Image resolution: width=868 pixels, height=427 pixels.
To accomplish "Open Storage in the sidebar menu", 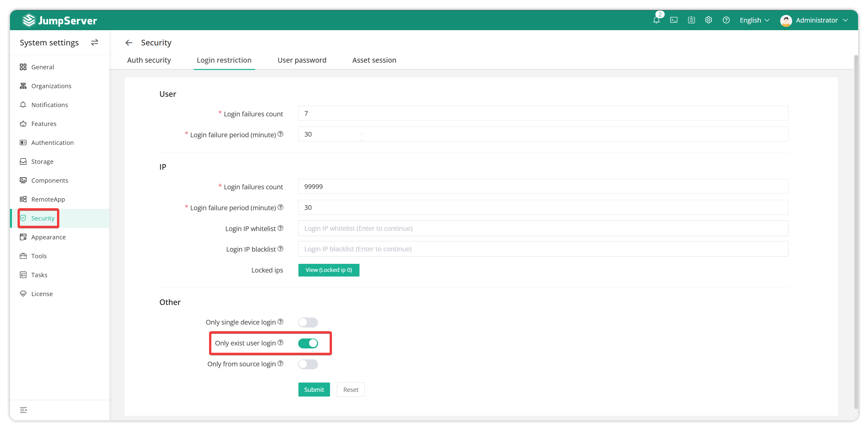I will point(59,161).
